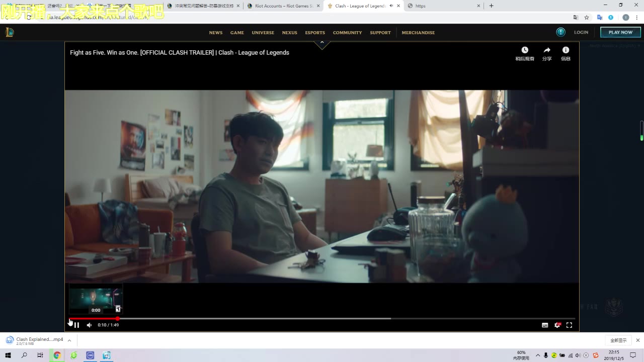Show hidden system tray icons chevron

point(538,355)
